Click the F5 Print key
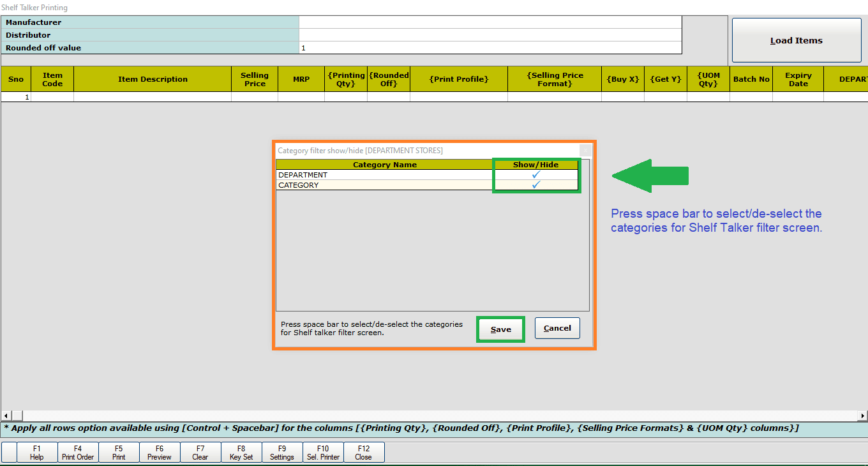This screenshot has width=868, height=466. point(119,453)
